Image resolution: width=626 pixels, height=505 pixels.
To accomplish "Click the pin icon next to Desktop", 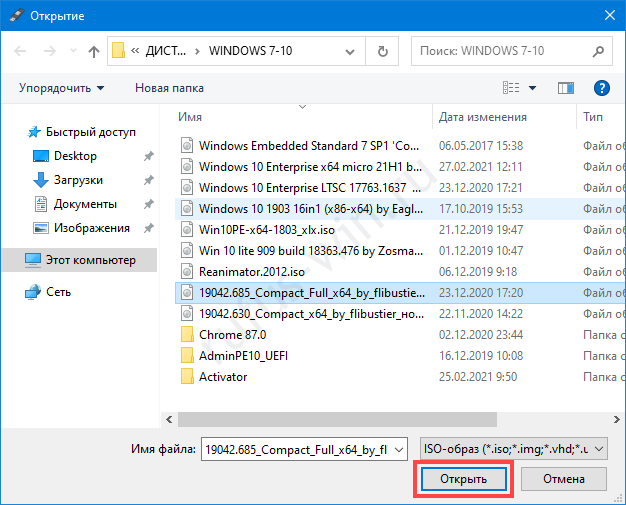I will pyautogui.click(x=149, y=156).
